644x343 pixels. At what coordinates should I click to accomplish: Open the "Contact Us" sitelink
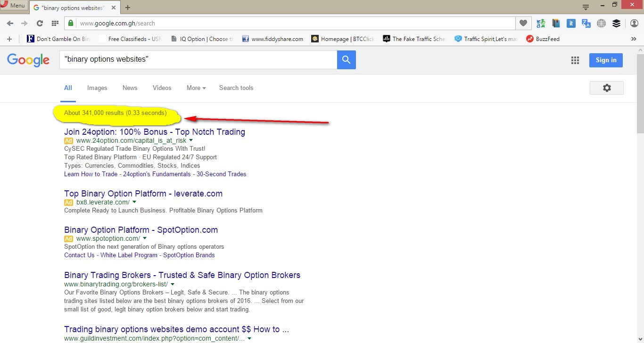(79, 255)
